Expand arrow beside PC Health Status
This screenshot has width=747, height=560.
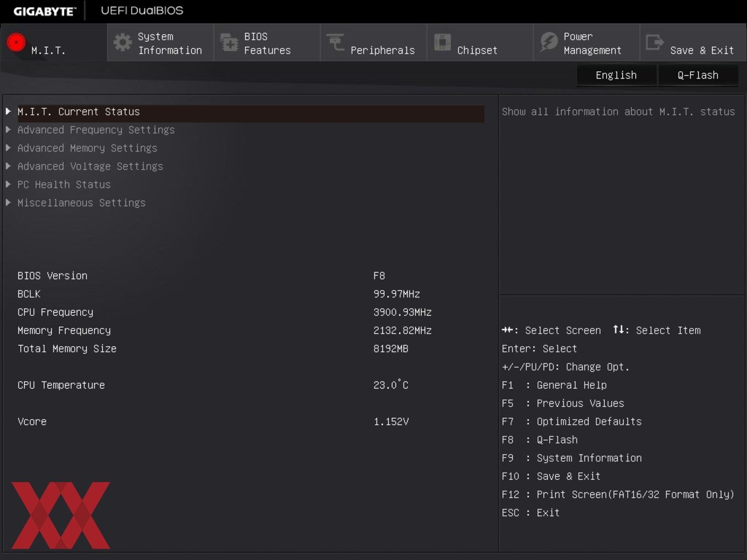pos(8,184)
